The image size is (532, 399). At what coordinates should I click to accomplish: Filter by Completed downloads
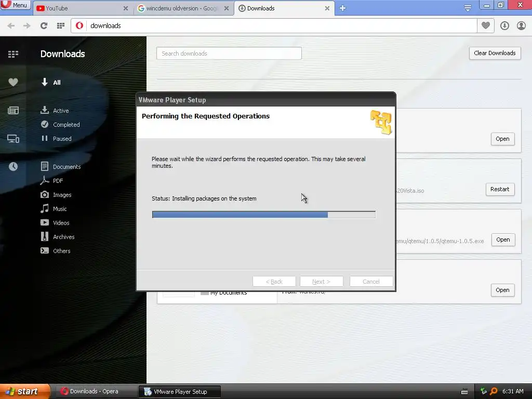(60, 125)
